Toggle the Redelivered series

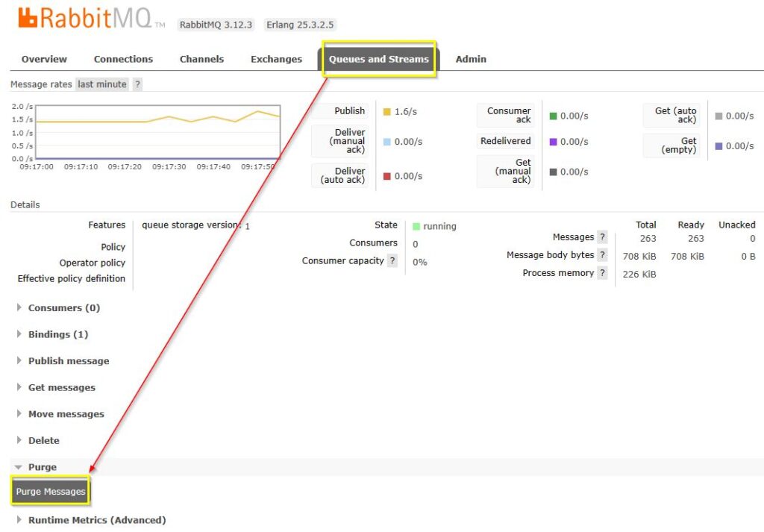tap(506, 141)
